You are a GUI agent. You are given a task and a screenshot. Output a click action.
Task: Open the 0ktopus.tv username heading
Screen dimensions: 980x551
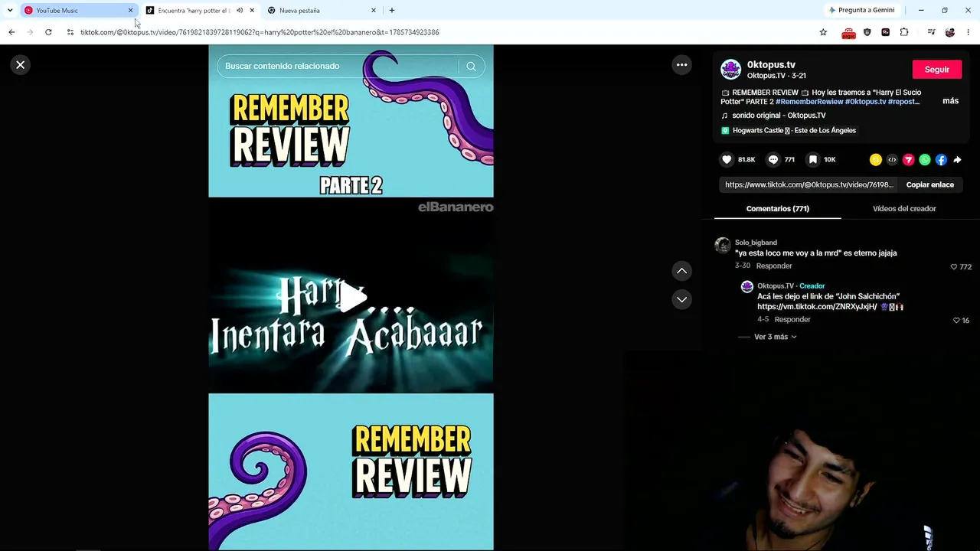point(771,65)
